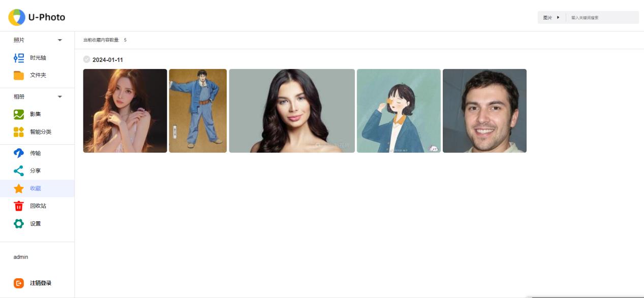Open the 分享 share icon
Image resolution: width=644 pixels, height=298 pixels.
point(19,171)
